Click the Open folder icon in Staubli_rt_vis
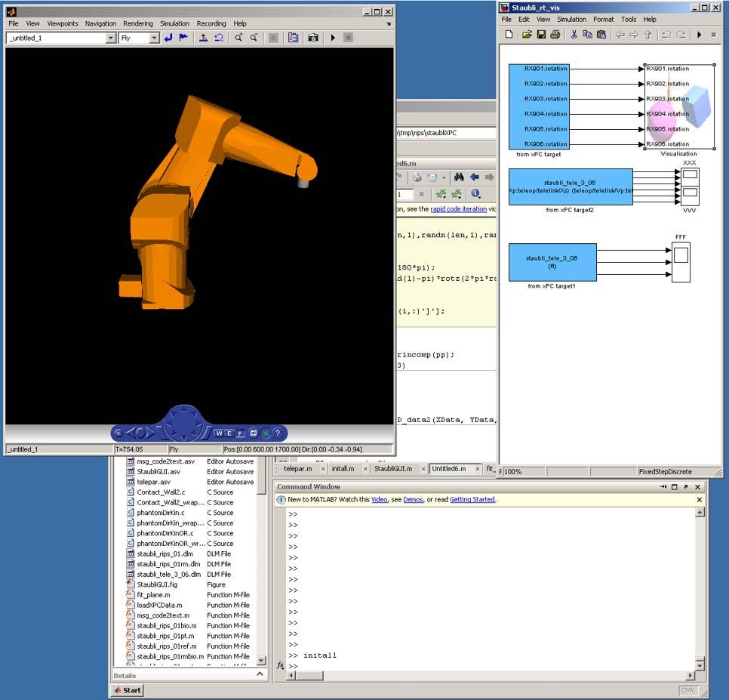Image resolution: width=729 pixels, height=700 pixels. pos(527,35)
